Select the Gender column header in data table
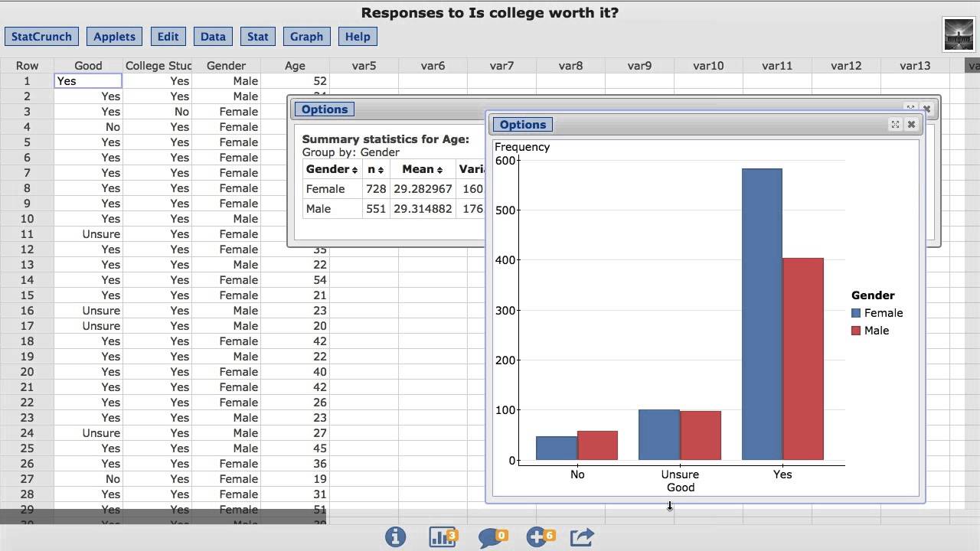 coord(226,66)
